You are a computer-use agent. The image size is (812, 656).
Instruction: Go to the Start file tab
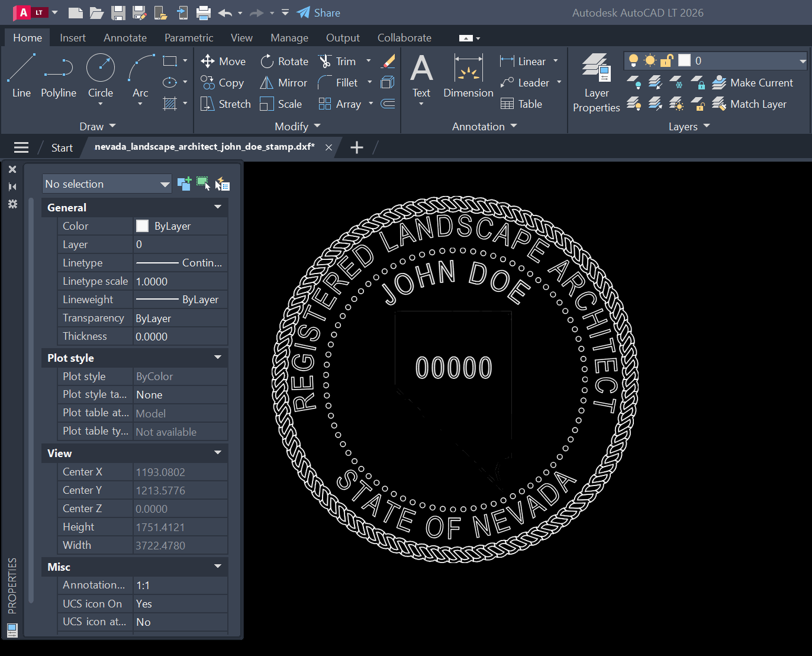pyautogui.click(x=62, y=147)
